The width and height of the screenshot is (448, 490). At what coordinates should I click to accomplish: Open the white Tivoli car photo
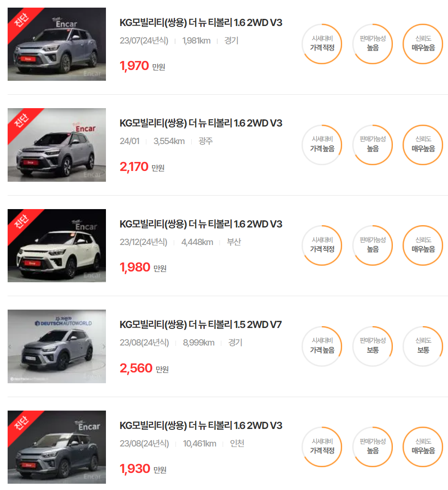(57, 245)
